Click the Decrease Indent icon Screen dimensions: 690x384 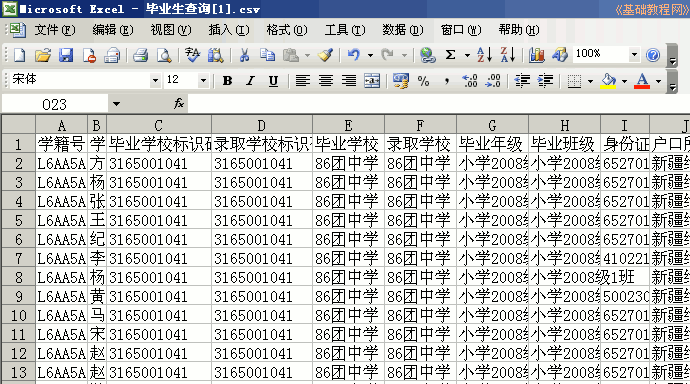coord(522,81)
